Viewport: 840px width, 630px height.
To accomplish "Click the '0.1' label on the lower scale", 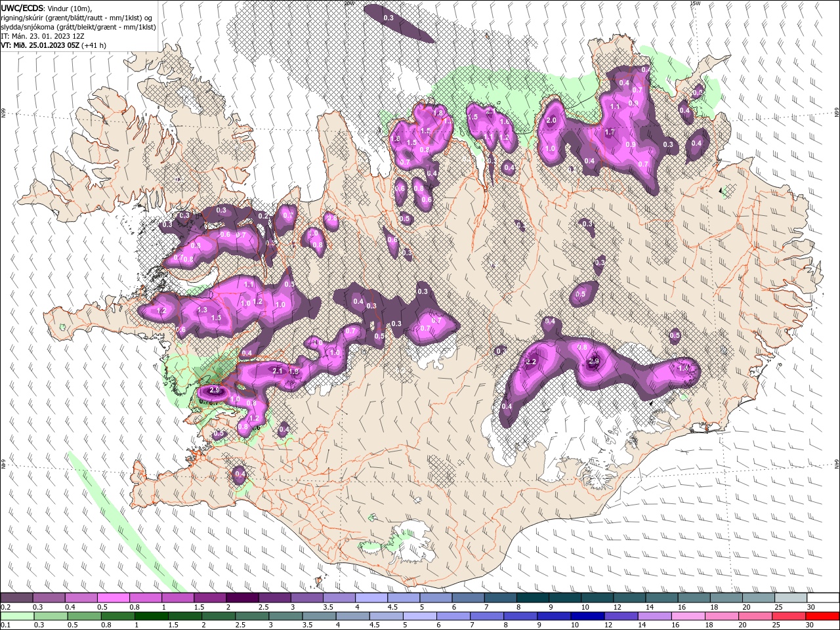I will pos(5,625).
